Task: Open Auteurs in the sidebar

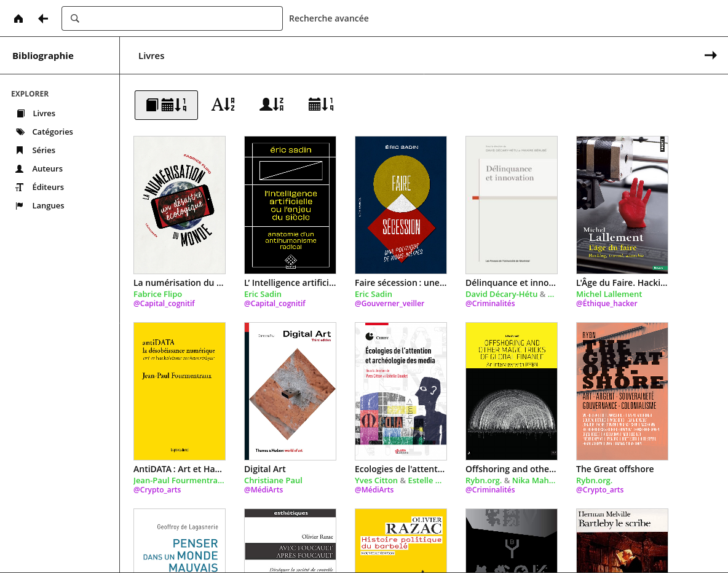Action: pyautogui.click(x=47, y=168)
